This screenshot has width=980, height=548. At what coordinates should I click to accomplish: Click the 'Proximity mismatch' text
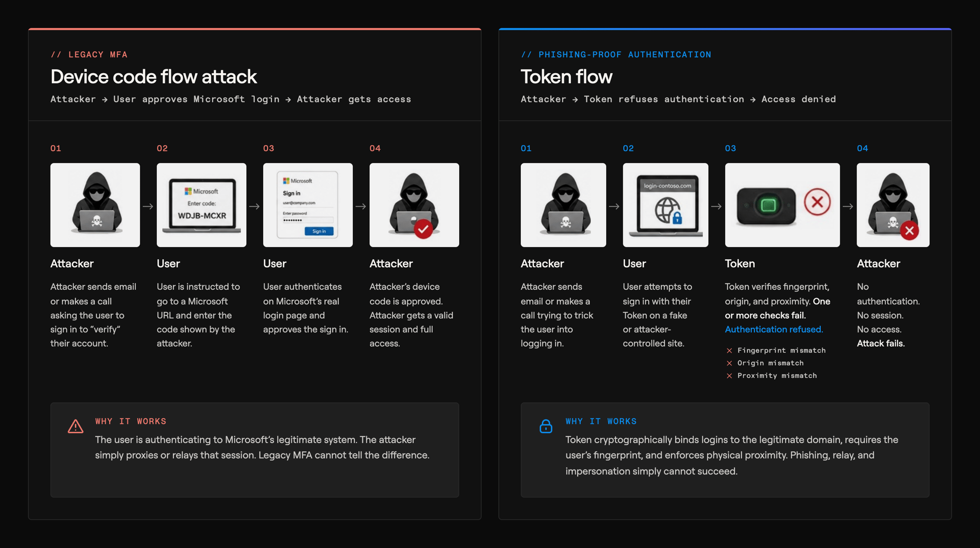777,376
